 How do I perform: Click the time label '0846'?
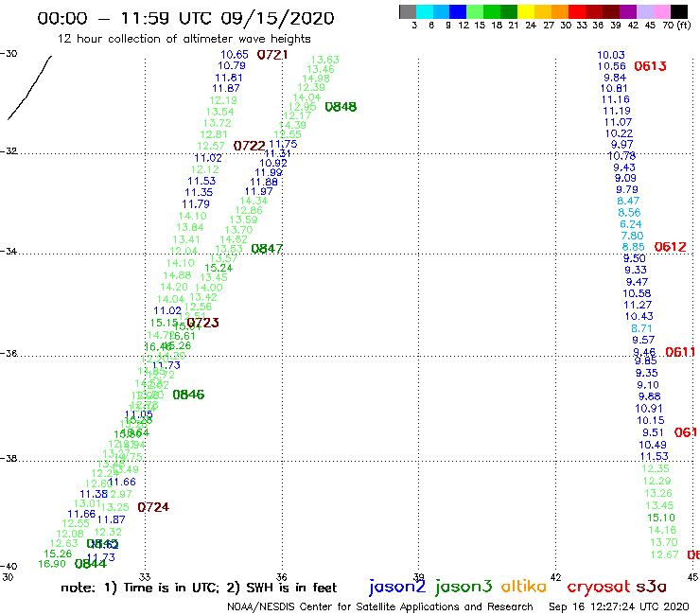(x=188, y=395)
